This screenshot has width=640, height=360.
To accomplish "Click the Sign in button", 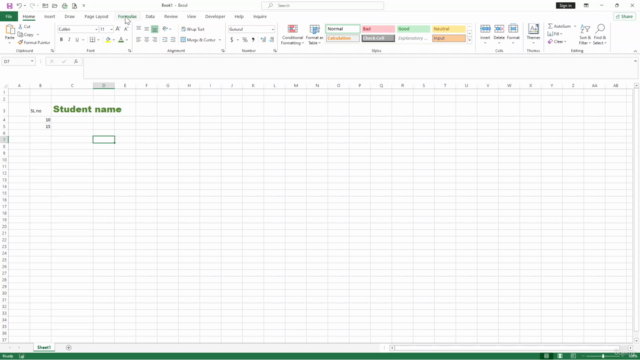I will [x=565, y=6].
